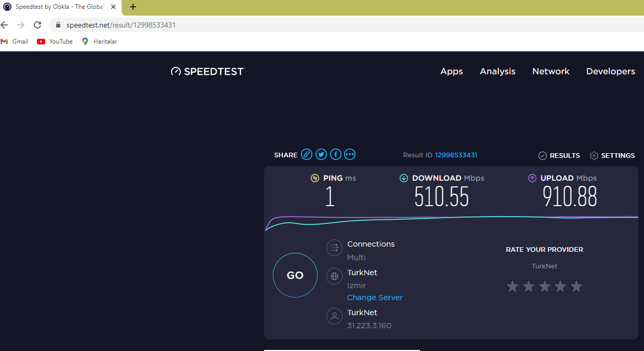644x351 pixels.
Task: Click the RATE YOUR PROVIDER heading
Action: [x=544, y=250]
